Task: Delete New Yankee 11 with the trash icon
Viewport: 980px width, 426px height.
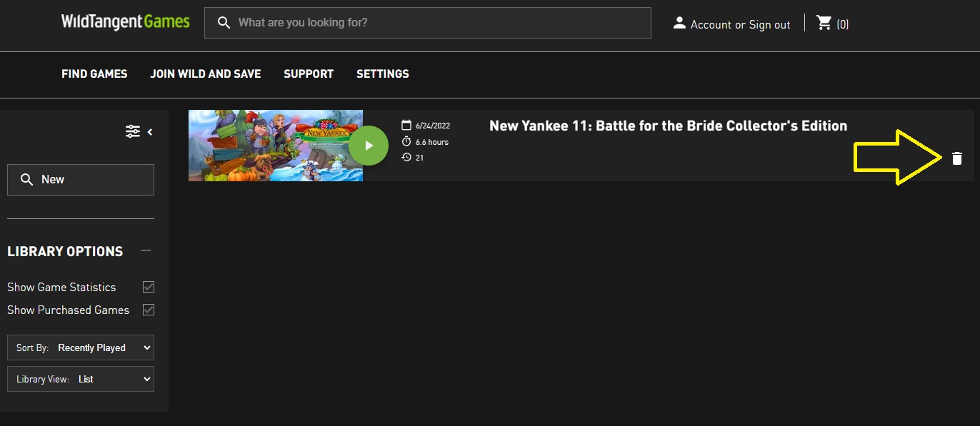Action: coord(957,158)
